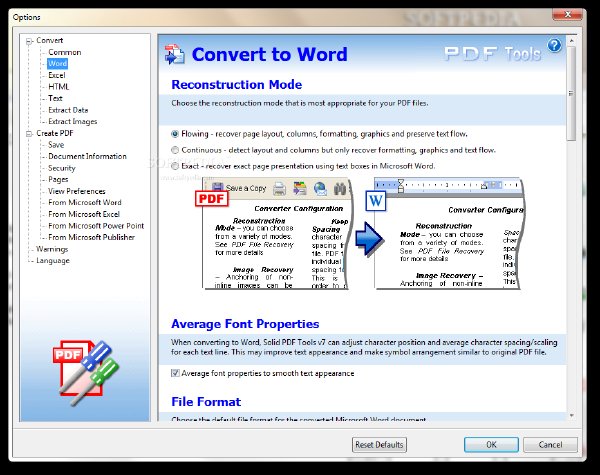Click the PDF screwdriver tools logo
Viewport: 600px width, 475px height.
point(86,373)
